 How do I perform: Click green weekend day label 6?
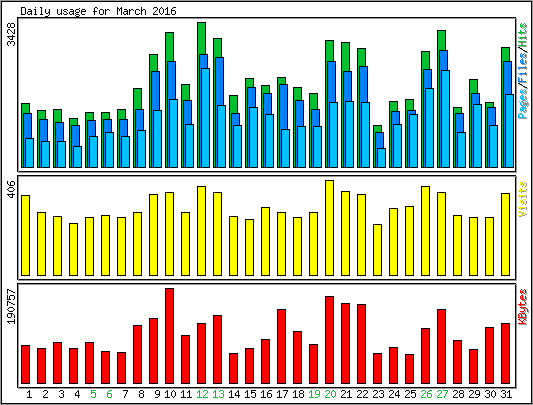tap(109, 394)
